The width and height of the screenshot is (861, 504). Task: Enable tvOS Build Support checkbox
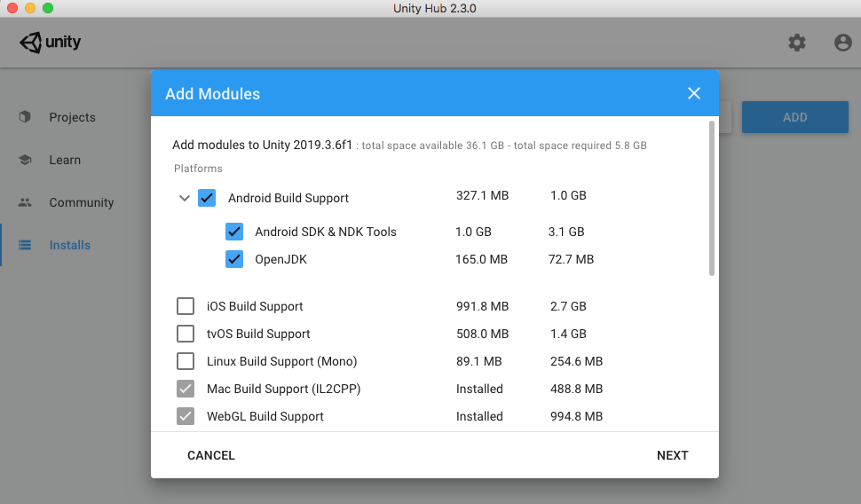click(186, 334)
